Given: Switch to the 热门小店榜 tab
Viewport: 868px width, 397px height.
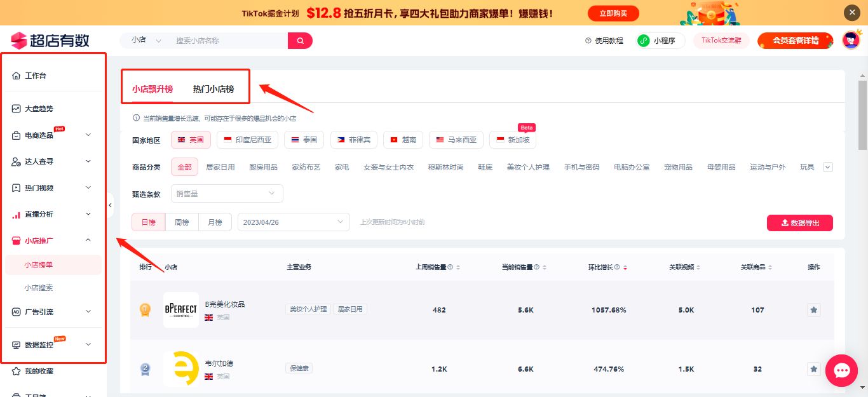Looking at the screenshot, I should click(215, 88).
